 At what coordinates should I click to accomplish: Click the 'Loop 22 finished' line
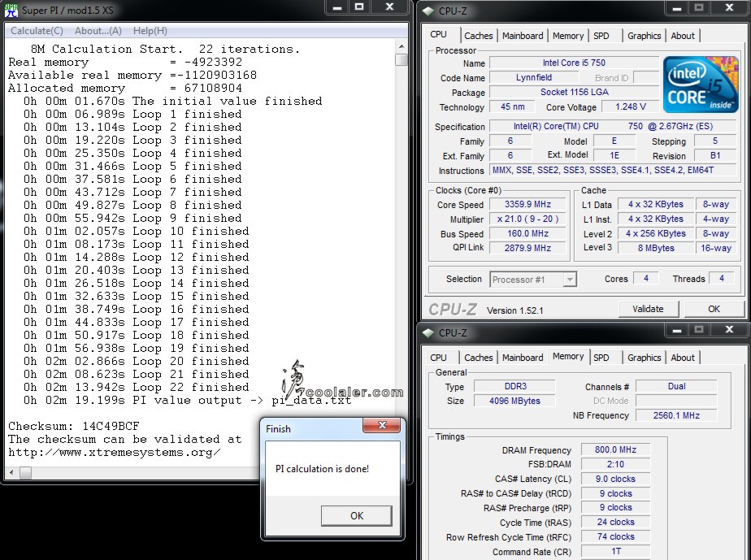pyautogui.click(x=137, y=387)
